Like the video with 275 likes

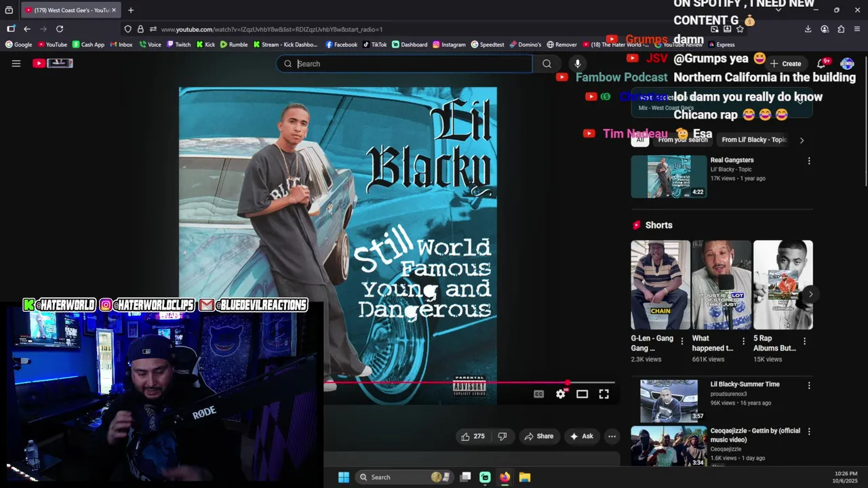[473, 436]
